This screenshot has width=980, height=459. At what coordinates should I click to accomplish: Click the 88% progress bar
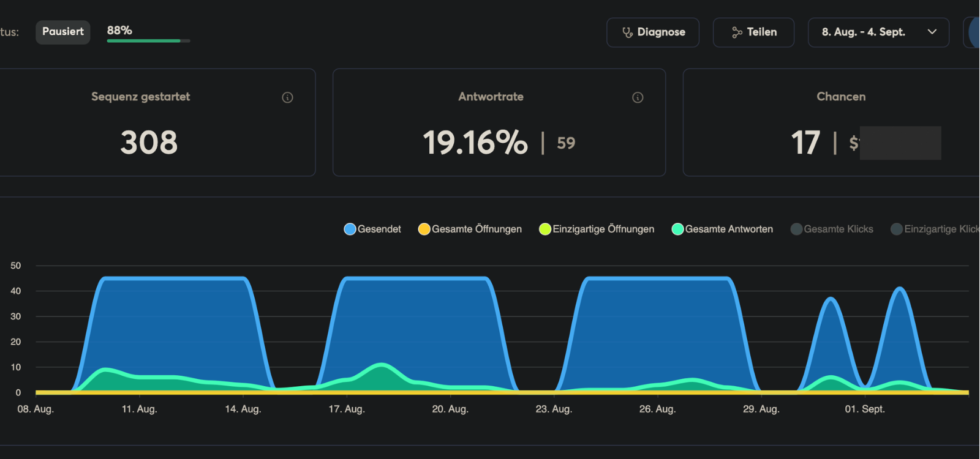point(148,41)
